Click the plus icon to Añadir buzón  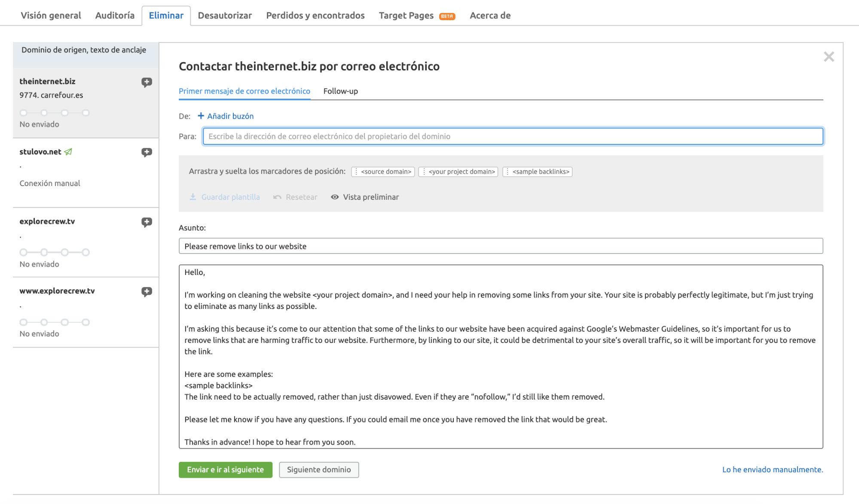tap(200, 116)
